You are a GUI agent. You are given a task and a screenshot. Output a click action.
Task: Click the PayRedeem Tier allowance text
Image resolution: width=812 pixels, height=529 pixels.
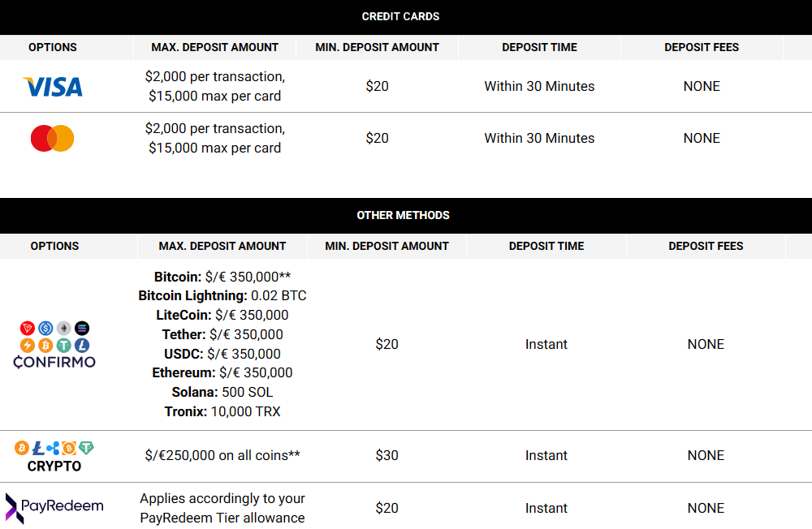222,508
